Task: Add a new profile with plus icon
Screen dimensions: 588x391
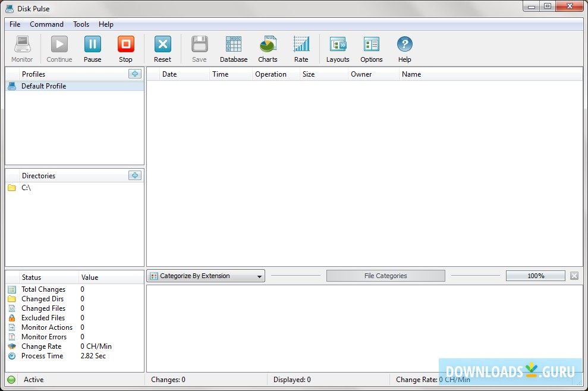Action: (x=135, y=74)
